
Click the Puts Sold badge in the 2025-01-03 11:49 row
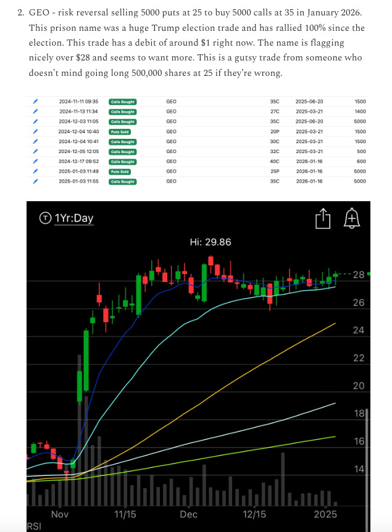pyautogui.click(x=120, y=172)
